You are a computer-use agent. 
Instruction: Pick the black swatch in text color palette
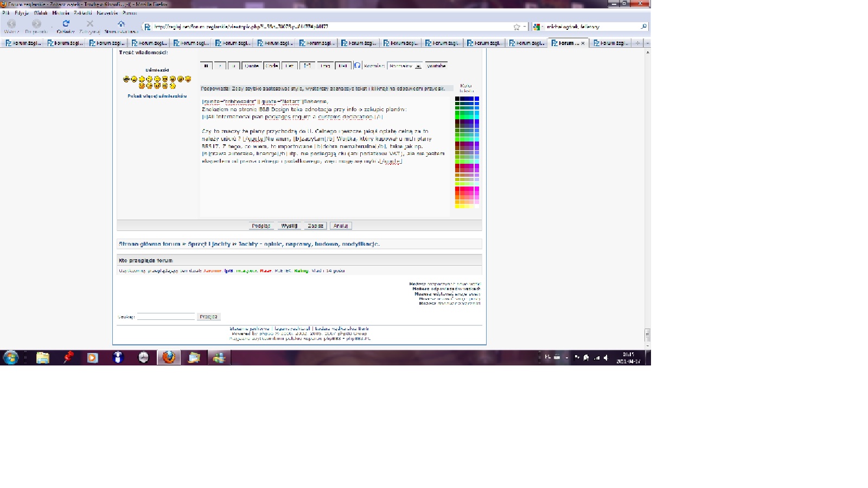457,99
